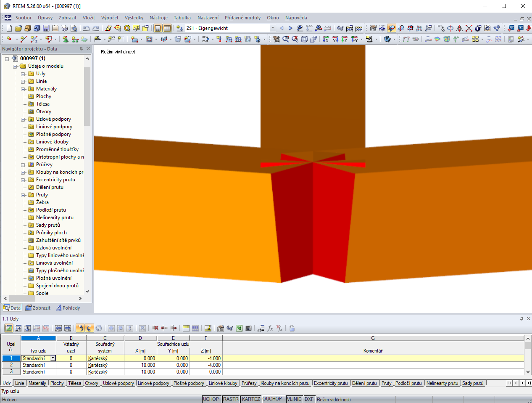Click the mirror tool icon

tap(460, 28)
